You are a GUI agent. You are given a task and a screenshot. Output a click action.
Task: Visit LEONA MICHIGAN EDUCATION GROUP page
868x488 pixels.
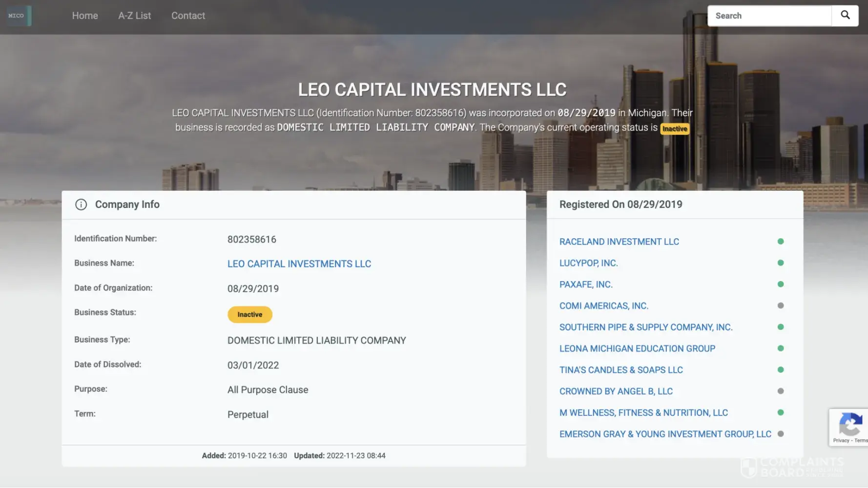[637, 348]
